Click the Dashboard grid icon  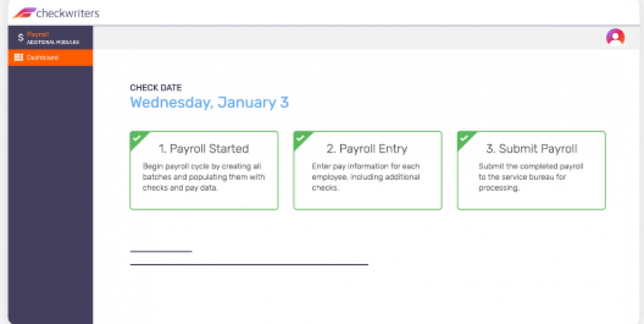pyautogui.click(x=19, y=57)
